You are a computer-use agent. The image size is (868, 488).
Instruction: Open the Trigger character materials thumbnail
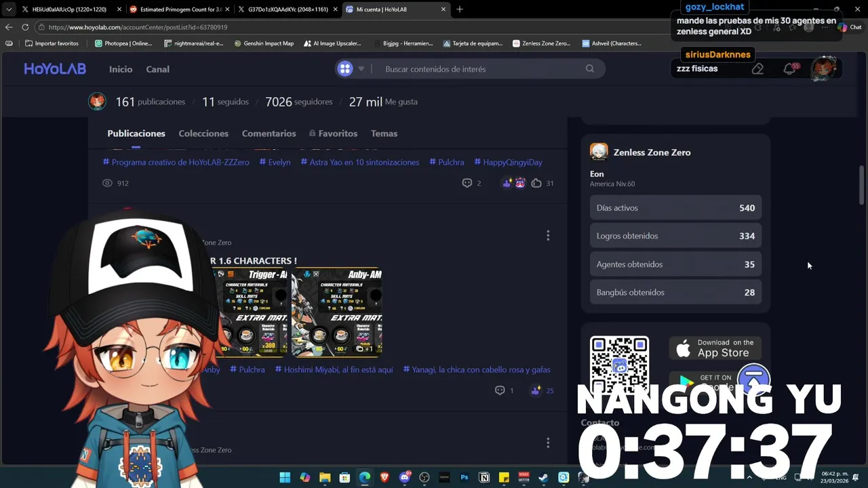tap(250, 312)
